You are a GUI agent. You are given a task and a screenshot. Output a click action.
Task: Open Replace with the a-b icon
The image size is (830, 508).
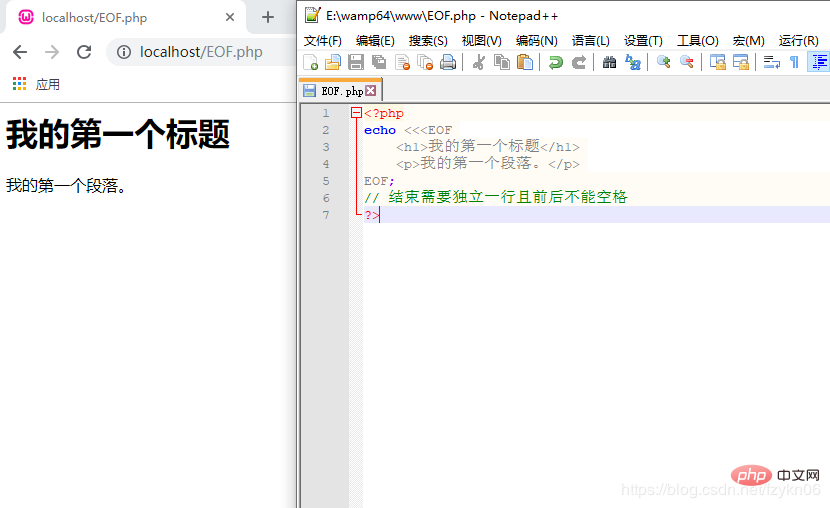point(633,62)
